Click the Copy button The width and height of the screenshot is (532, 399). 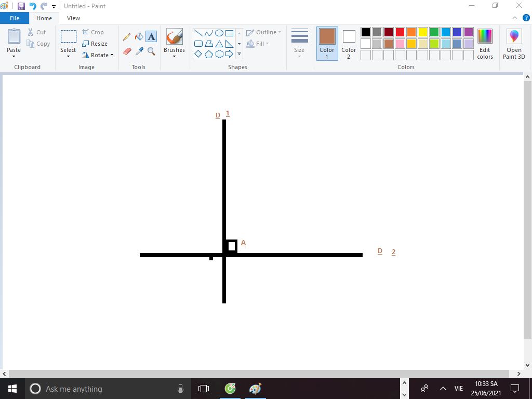tap(38, 44)
